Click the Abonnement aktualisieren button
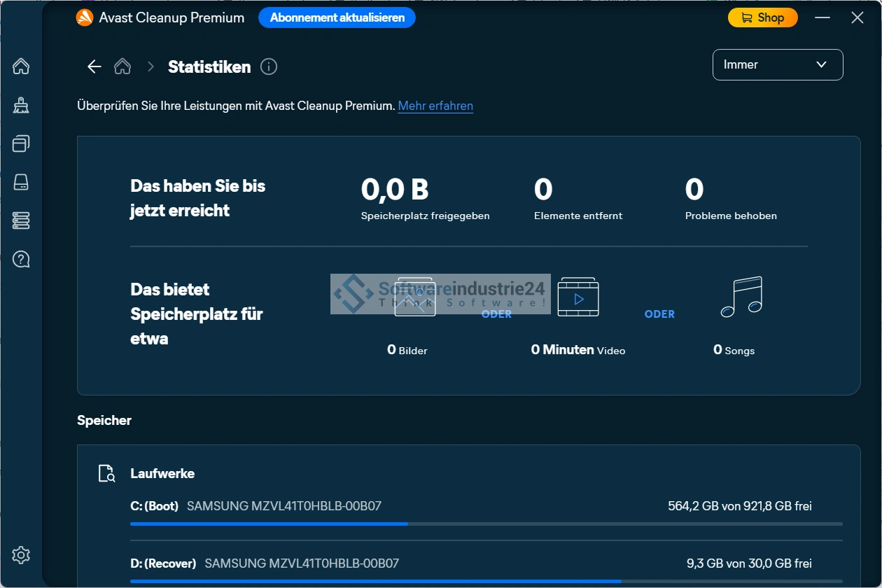The image size is (882, 588). pyautogui.click(x=337, y=17)
